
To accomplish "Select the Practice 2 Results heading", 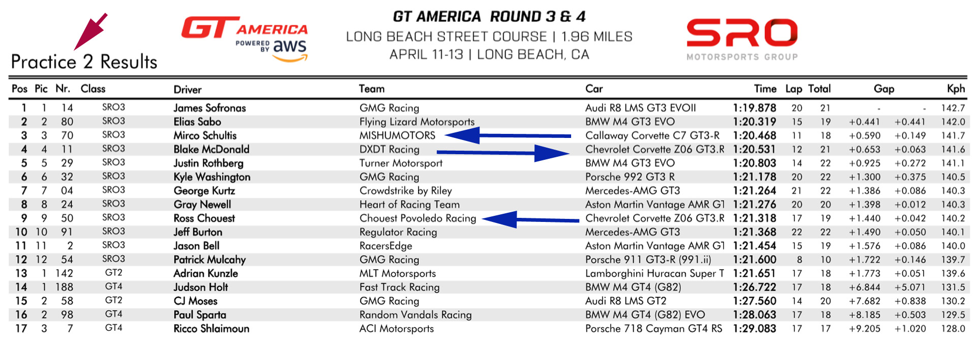I will tap(84, 62).
